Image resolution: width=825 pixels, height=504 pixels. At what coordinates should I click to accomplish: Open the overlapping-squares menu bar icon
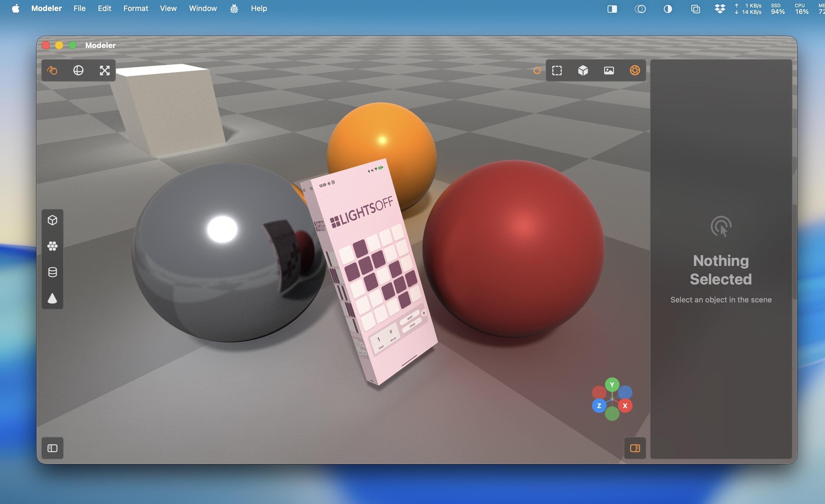(695, 9)
